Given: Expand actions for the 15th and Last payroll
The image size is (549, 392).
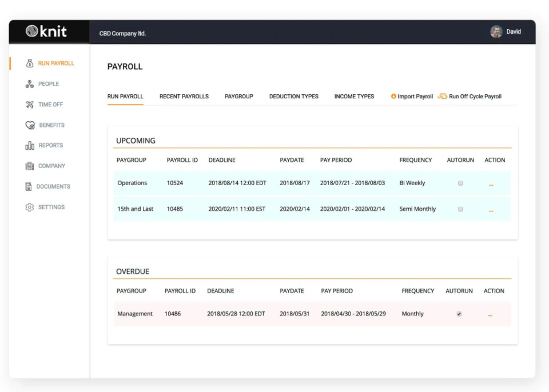Looking at the screenshot, I should coord(490,210).
